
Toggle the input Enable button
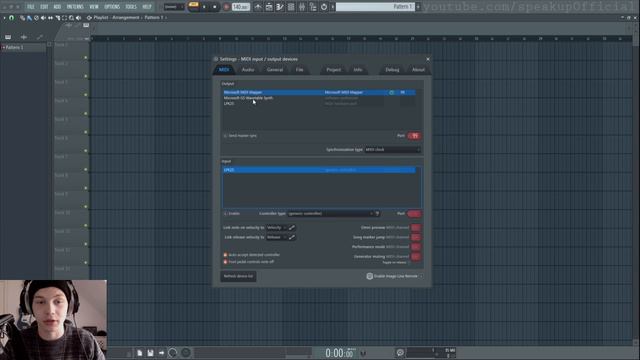(232, 214)
